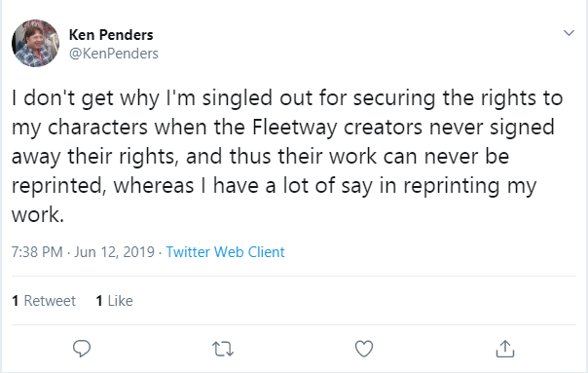Click the Jun 12, 2019 date
Viewport: 588px width, 373px height.
(x=114, y=252)
